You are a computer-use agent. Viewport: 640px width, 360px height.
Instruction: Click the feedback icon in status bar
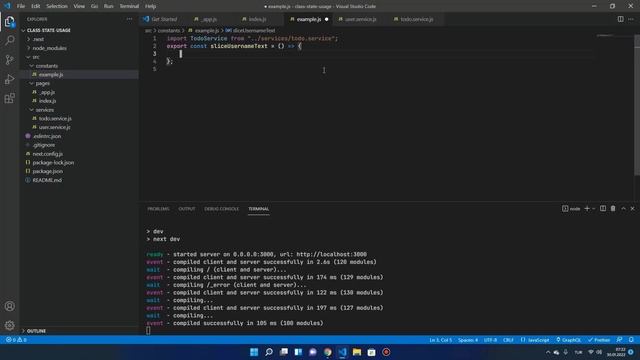point(620,340)
